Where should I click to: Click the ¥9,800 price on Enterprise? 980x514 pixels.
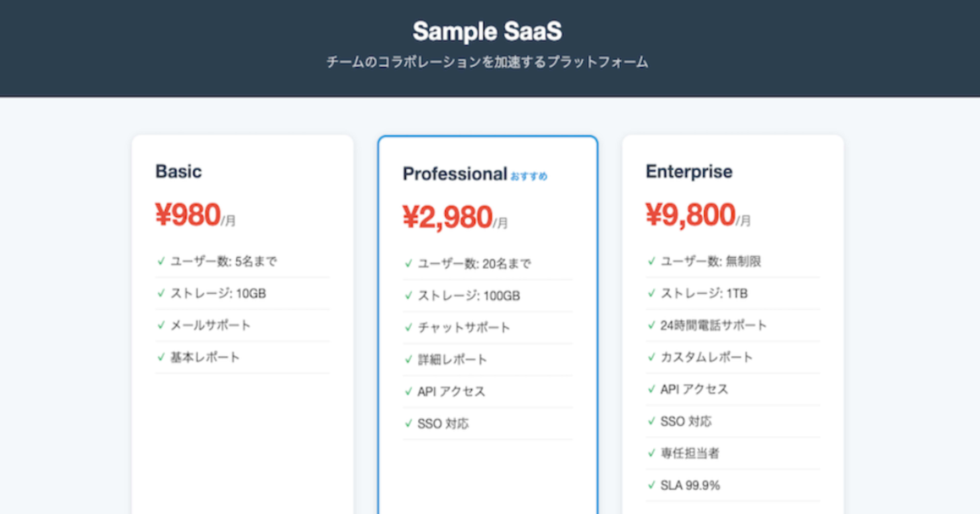(x=689, y=215)
